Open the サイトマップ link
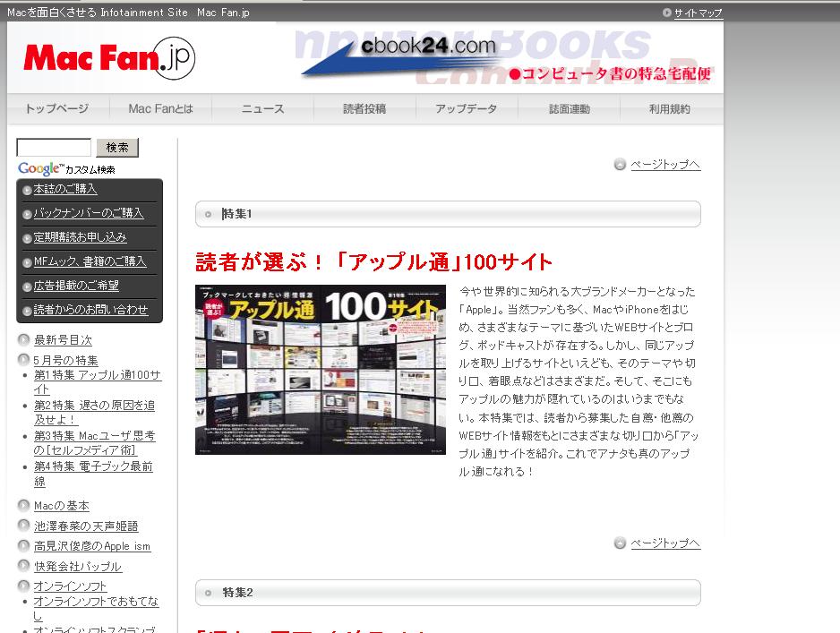Image resolution: width=840 pixels, height=633 pixels. coord(698,13)
